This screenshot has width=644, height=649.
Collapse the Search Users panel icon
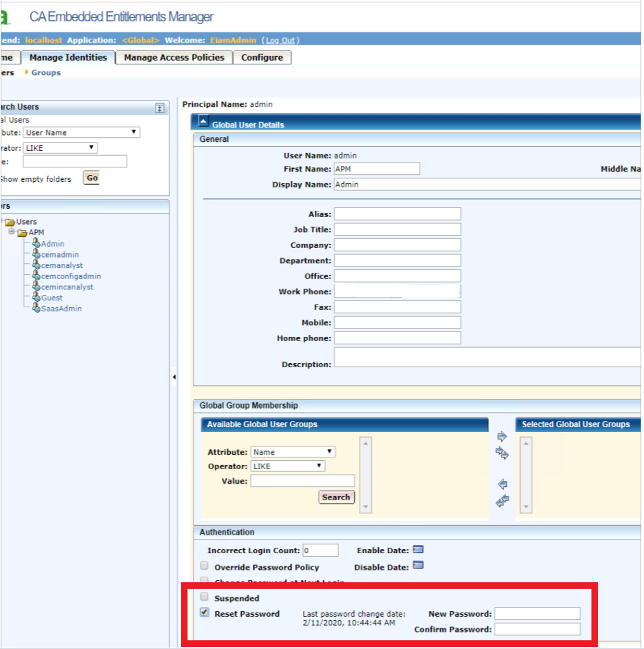(x=160, y=107)
